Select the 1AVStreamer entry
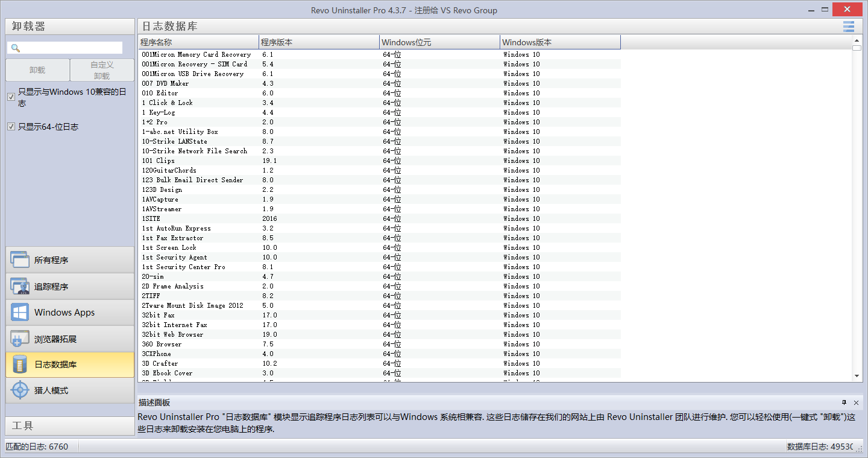Image resolution: width=868 pixels, height=458 pixels. pyautogui.click(x=380, y=209)
